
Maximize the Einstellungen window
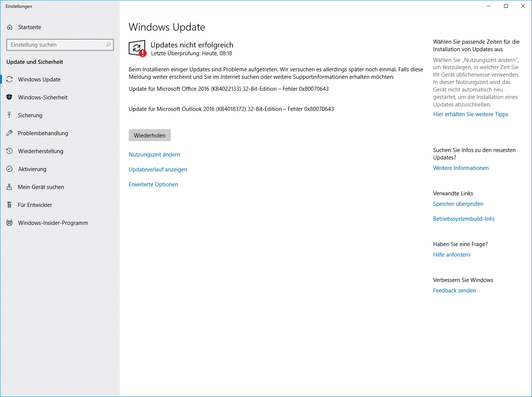(506, 6)
